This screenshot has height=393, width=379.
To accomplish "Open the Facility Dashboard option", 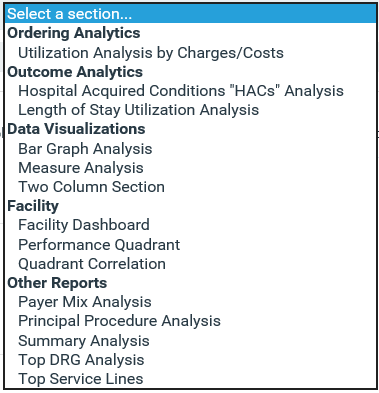I will click(x=191, y=225).
